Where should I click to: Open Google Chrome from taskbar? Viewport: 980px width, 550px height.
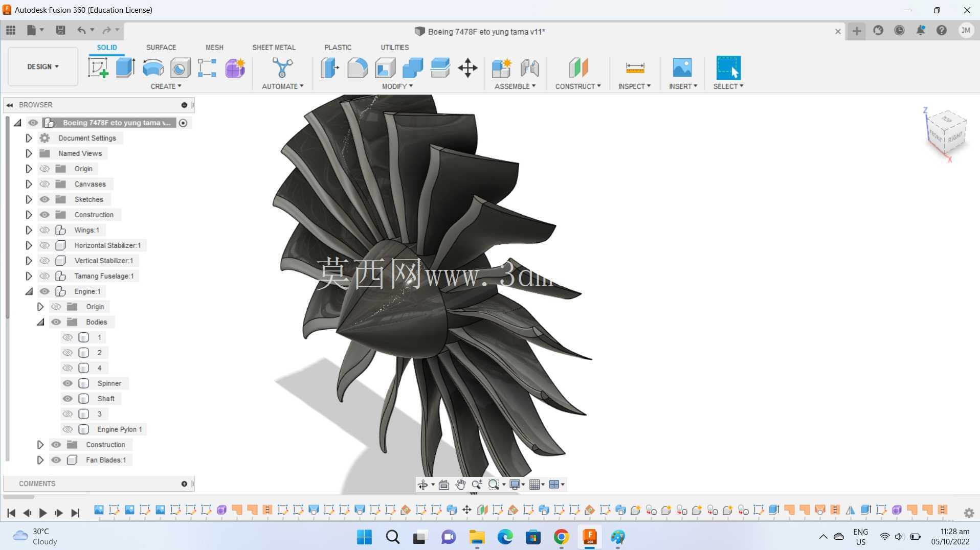point(561,537)
